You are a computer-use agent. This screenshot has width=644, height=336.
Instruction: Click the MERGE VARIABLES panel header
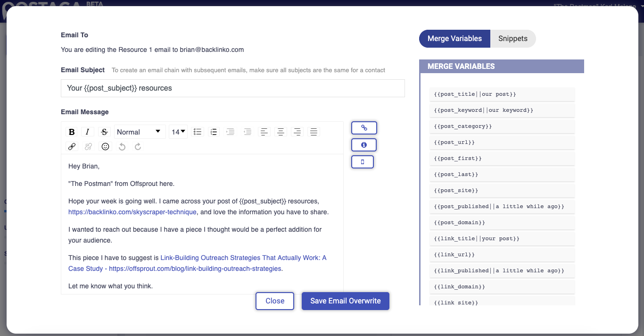click(x=502, y=67)
